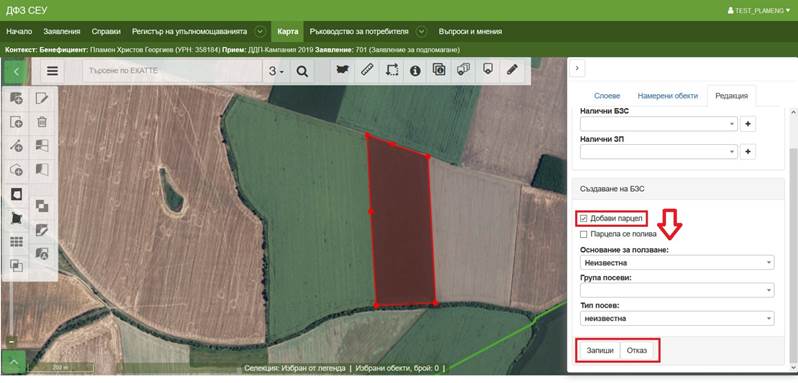Image resolution: width=798 pixels, height=383 pixels.
Task: Open the Карта menu item
Action: coord(288,32)
